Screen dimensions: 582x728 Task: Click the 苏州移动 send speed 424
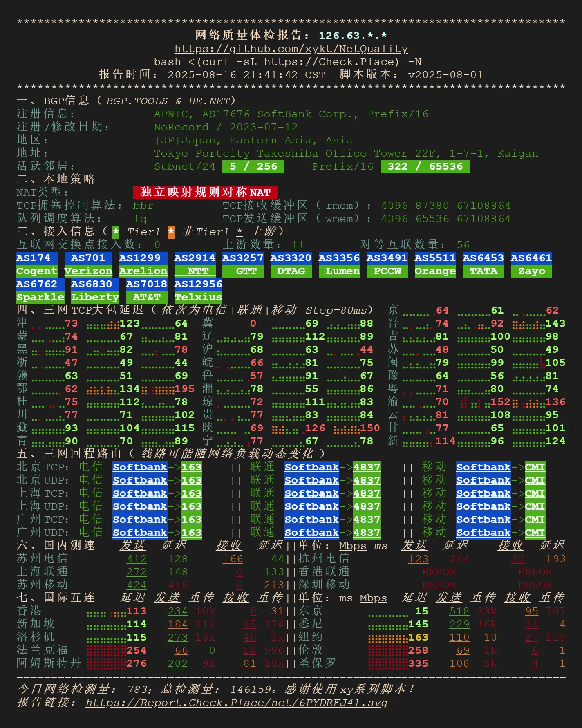point(137,585)
